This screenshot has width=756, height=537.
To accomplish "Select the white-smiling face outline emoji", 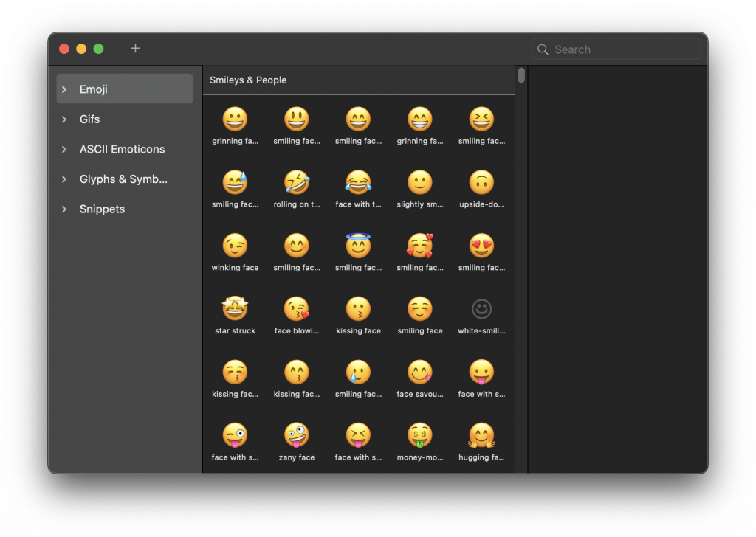I will 481,309.
